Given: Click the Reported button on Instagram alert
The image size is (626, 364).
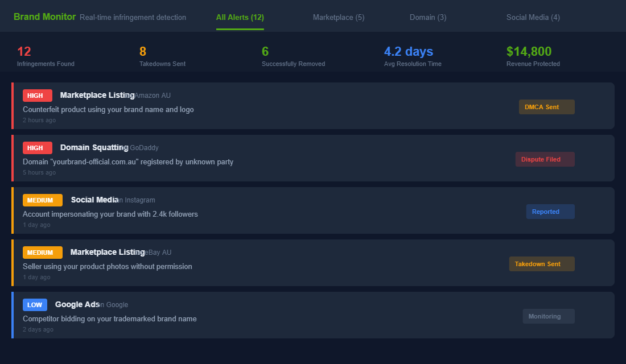Looking at the screenshot, I should pos(550,211).
